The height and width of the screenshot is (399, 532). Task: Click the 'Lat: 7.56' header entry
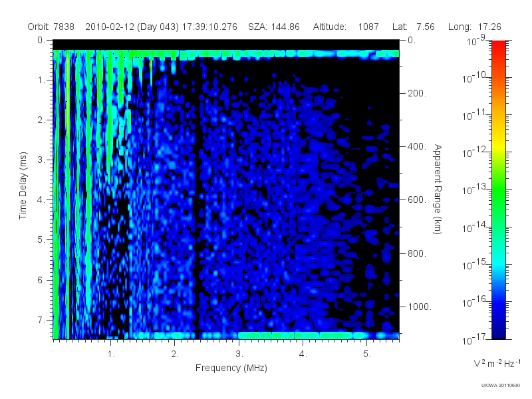point(413,27)
